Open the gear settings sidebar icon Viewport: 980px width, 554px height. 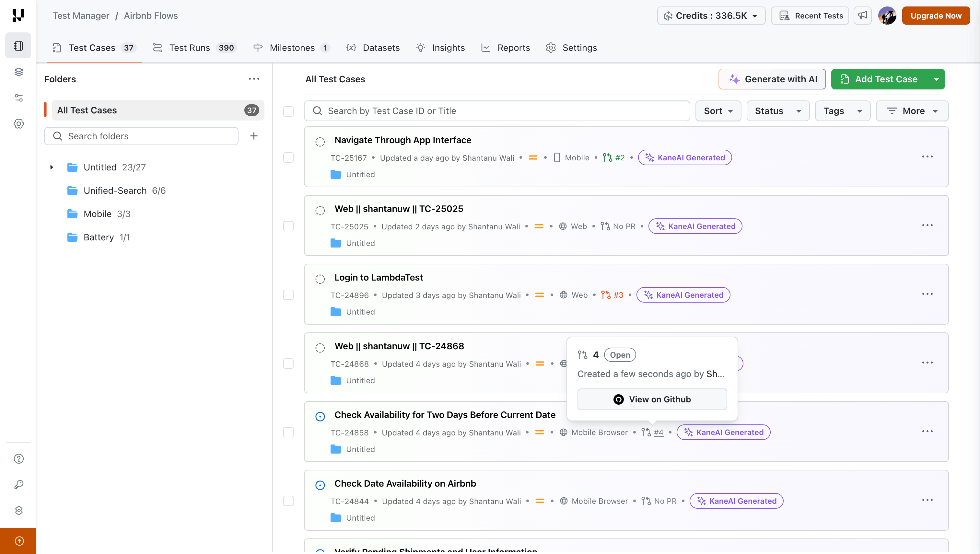[x=19, y=124]
